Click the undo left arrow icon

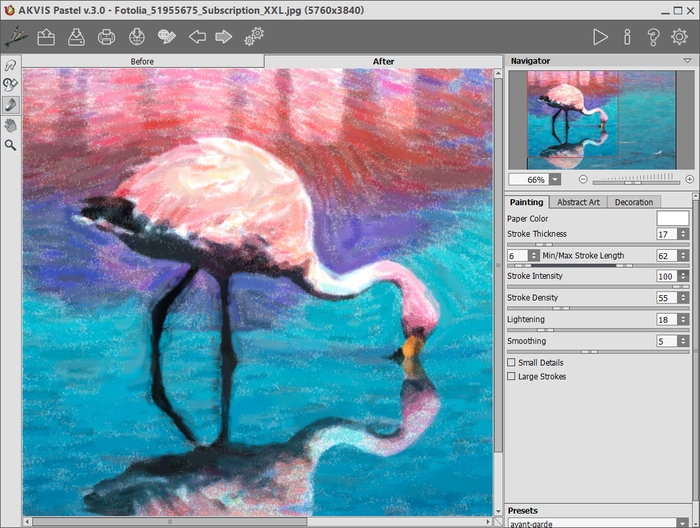click(197, 37)
